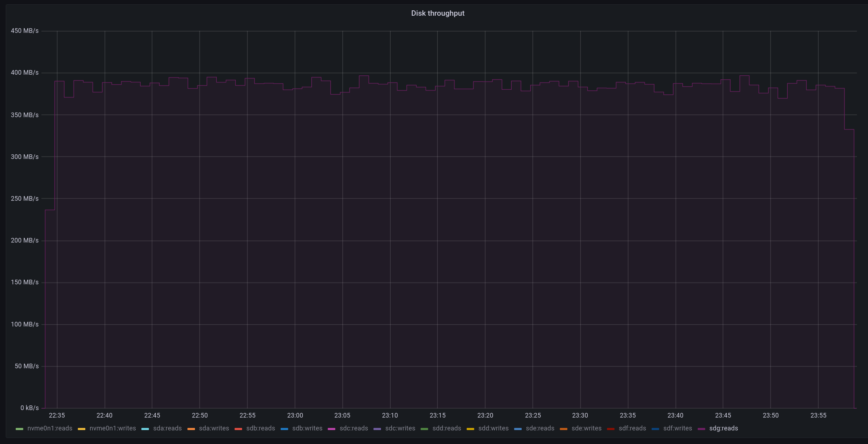
Task: Click the magenta sdc:reads color swatch
Action: tap(331, 429)
